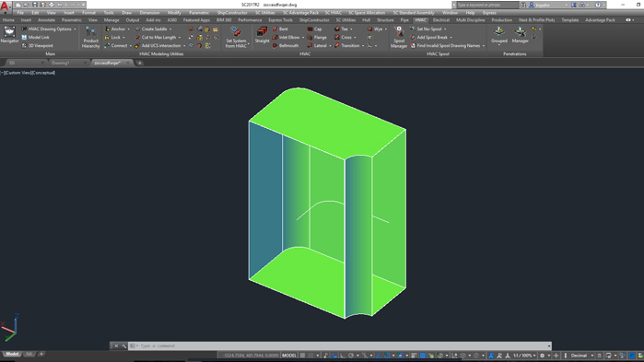The height and width of the screenshot is (362, 644).
Task: Click Inlet Elbow
Action: 286,38
